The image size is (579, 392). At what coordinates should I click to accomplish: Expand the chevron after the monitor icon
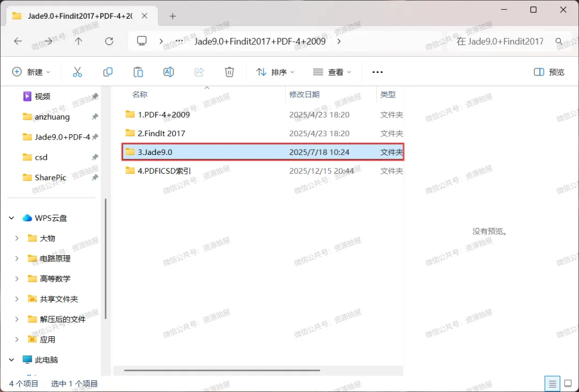pos(161,41)
